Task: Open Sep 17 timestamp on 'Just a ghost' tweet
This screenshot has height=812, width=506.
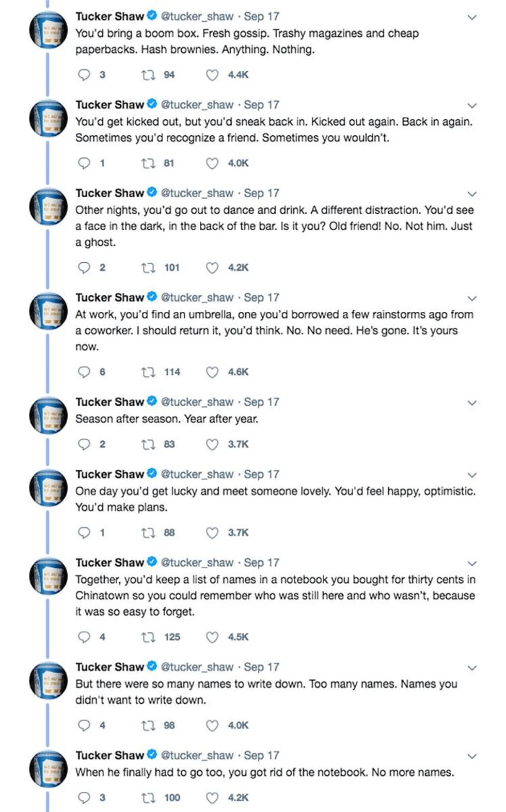Action: click(261, 193)
